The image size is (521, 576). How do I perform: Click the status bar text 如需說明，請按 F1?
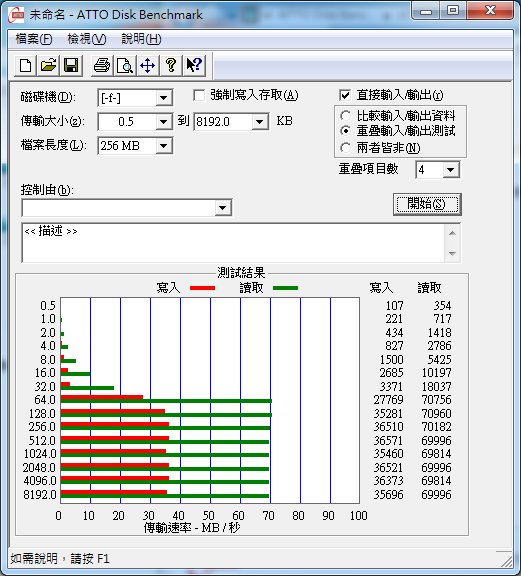(60, 559)
